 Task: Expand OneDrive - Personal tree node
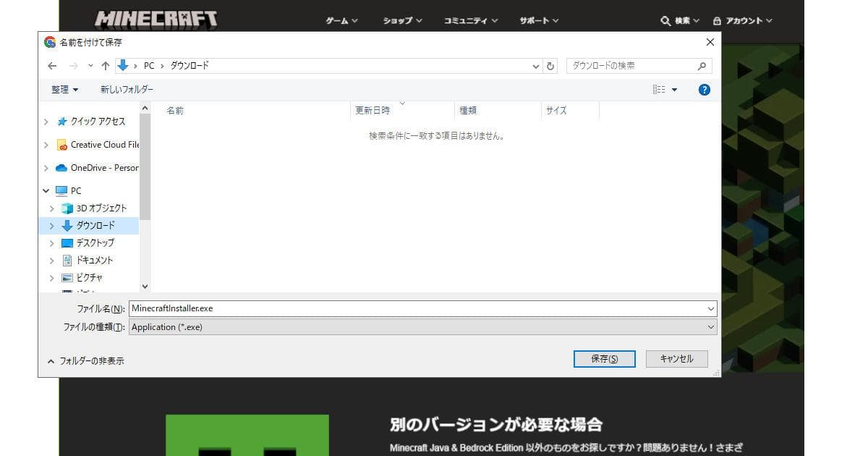pyautogui.click(x=46, y=168)
